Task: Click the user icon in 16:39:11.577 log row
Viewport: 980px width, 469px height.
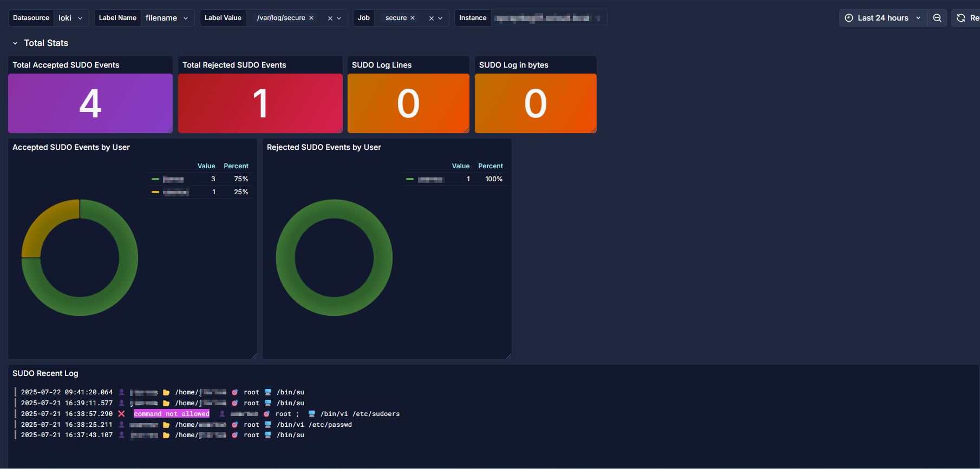Action: click(x=121, y=403)
